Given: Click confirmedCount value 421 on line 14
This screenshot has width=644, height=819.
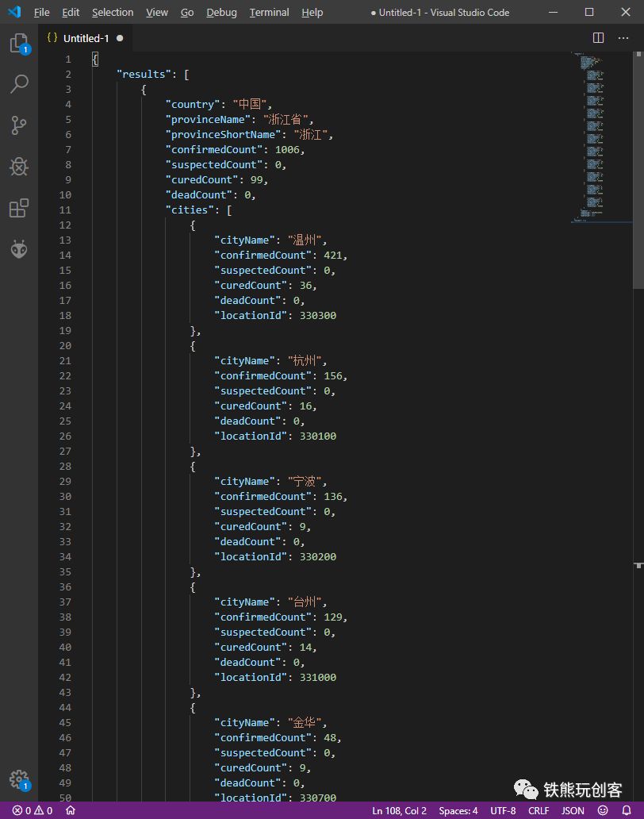Looking at the screenshot, I should click(x=332, y=256).
